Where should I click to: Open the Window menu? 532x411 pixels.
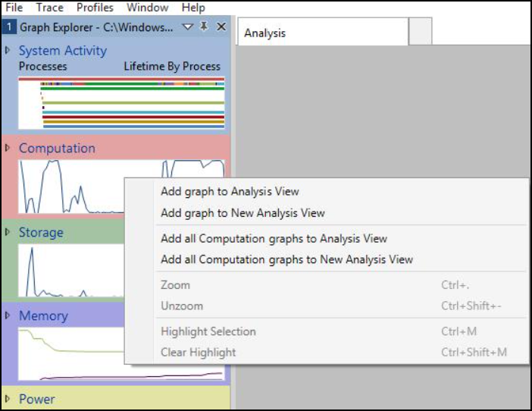[147, 8]
